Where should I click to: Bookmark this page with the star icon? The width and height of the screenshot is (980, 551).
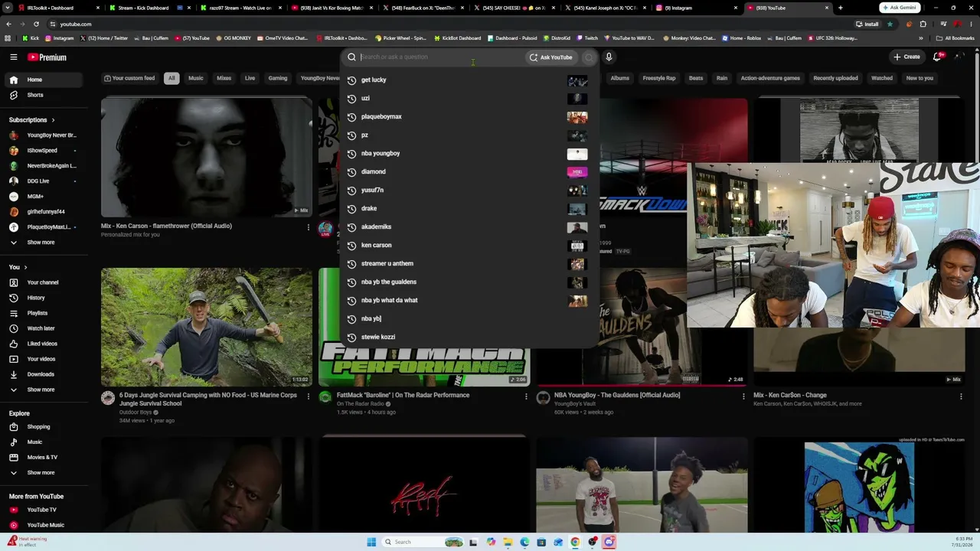890,24
